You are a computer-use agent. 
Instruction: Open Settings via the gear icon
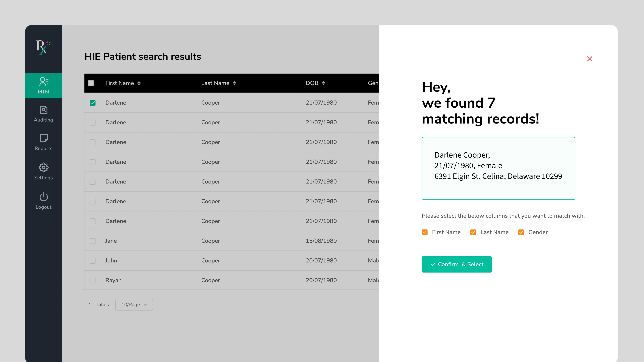[43, 167]
